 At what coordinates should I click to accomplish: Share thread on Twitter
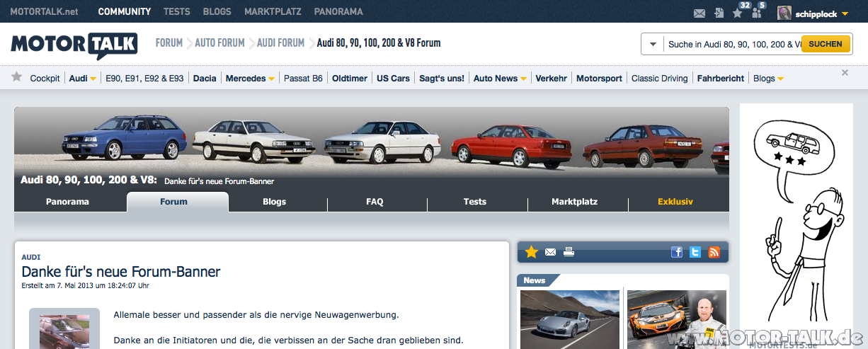tap(695, 252)
